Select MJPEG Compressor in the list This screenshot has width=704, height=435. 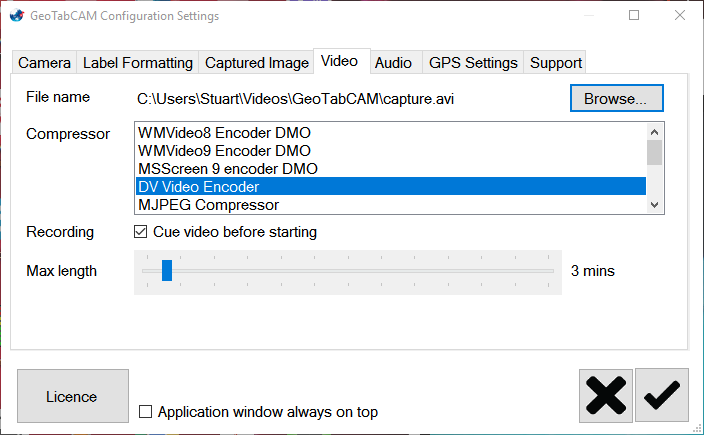click(x=208, y=205)
